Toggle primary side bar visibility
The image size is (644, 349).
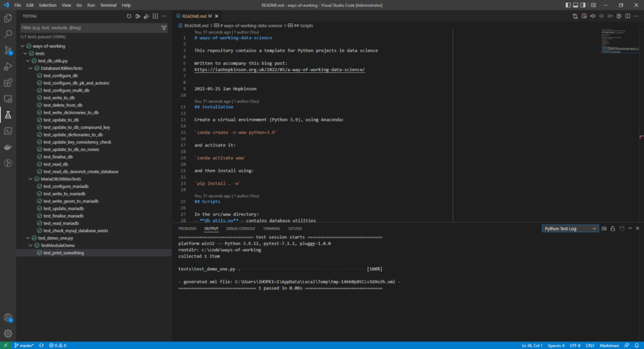(568, 5)
